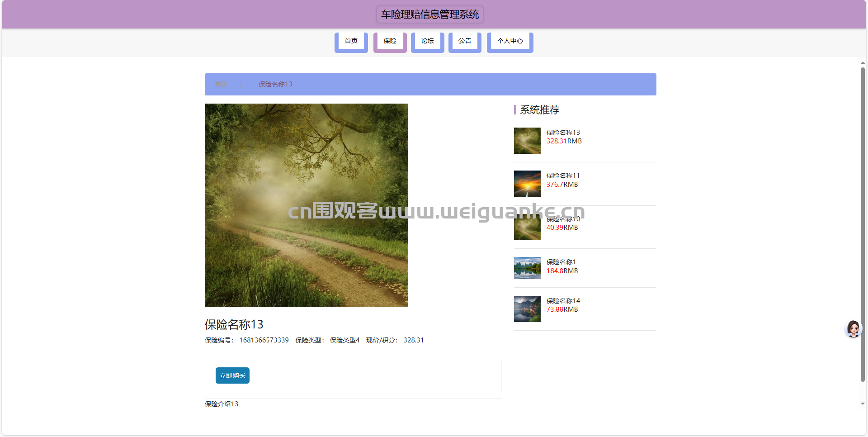
Task: Open the customer service avatar icon
Action: (853, 329)
